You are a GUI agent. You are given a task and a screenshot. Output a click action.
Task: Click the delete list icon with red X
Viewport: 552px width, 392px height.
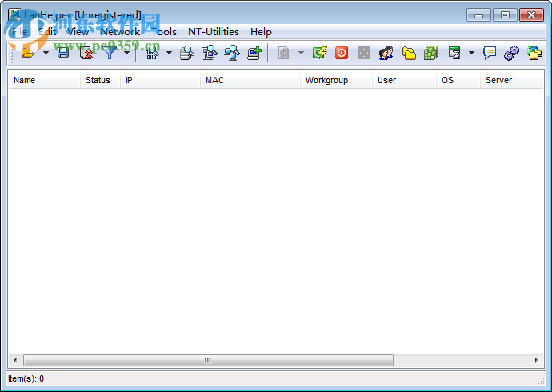(x=86, y=53)
